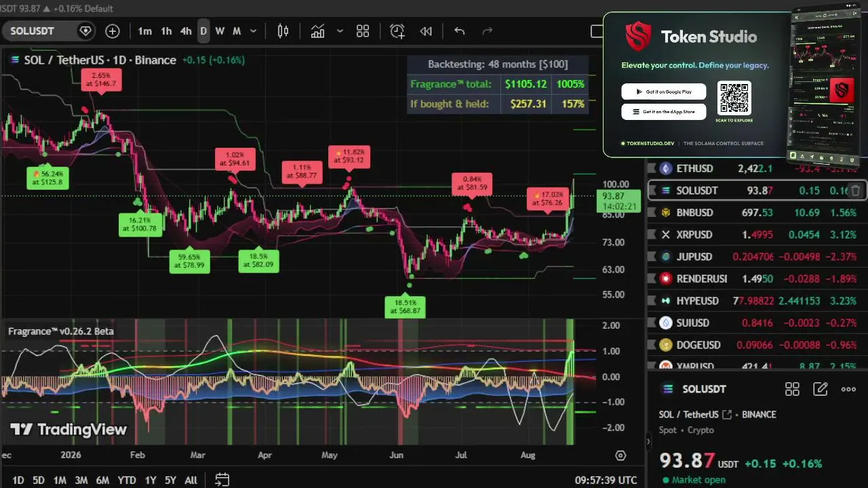This screenshot has width=868, height=488.
Task: Open the Indicators menu
Action: click(317, 31)
